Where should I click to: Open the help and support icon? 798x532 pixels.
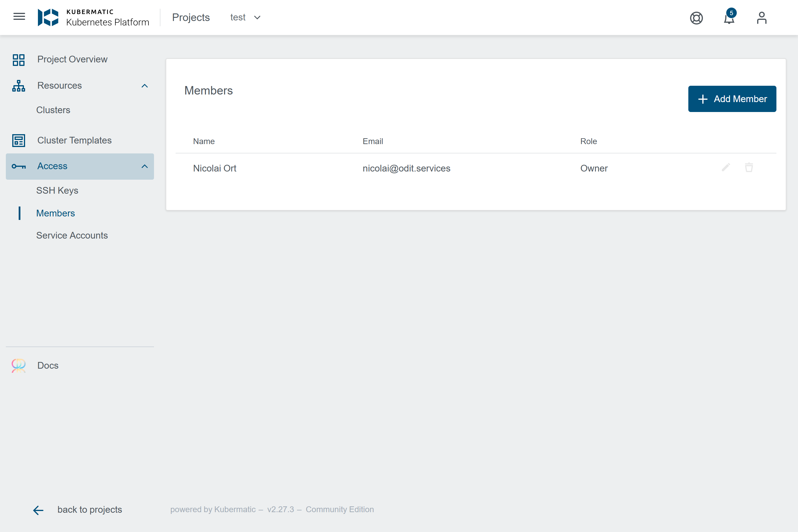696,17
